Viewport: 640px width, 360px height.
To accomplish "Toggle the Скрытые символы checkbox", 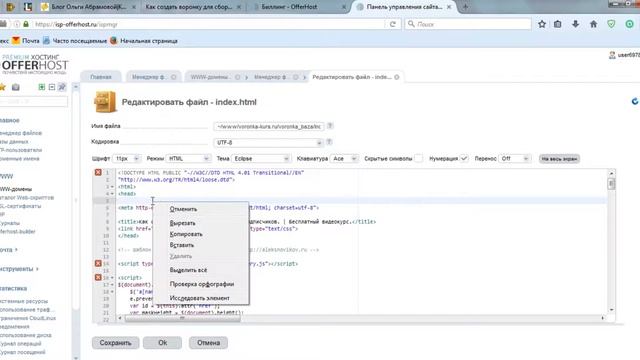I will click(x=418, y=158).
